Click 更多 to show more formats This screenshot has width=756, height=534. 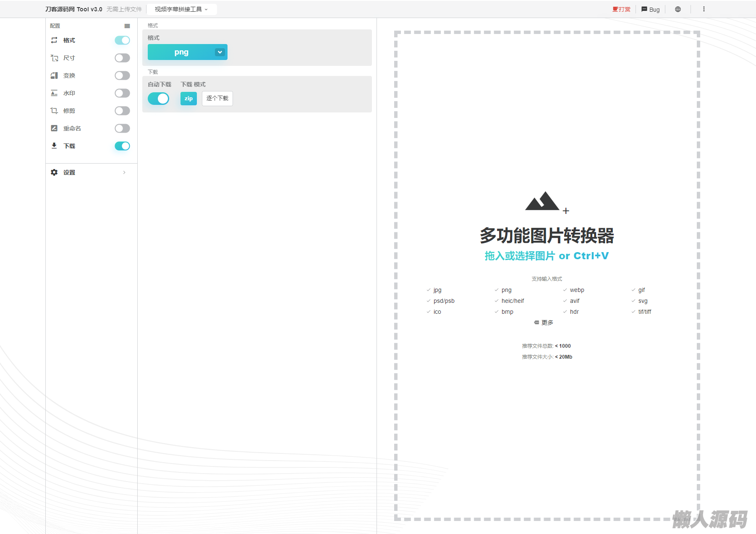547,323
